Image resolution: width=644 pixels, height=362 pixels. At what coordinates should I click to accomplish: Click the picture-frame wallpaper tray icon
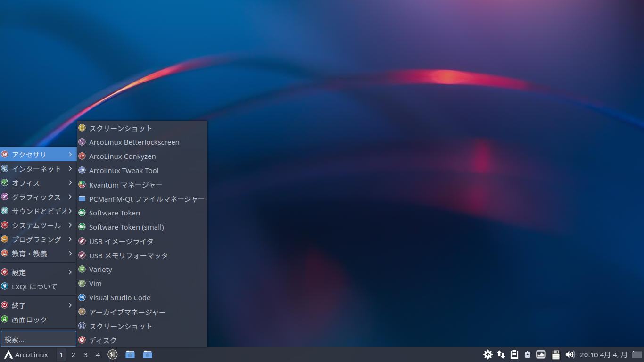541,354
